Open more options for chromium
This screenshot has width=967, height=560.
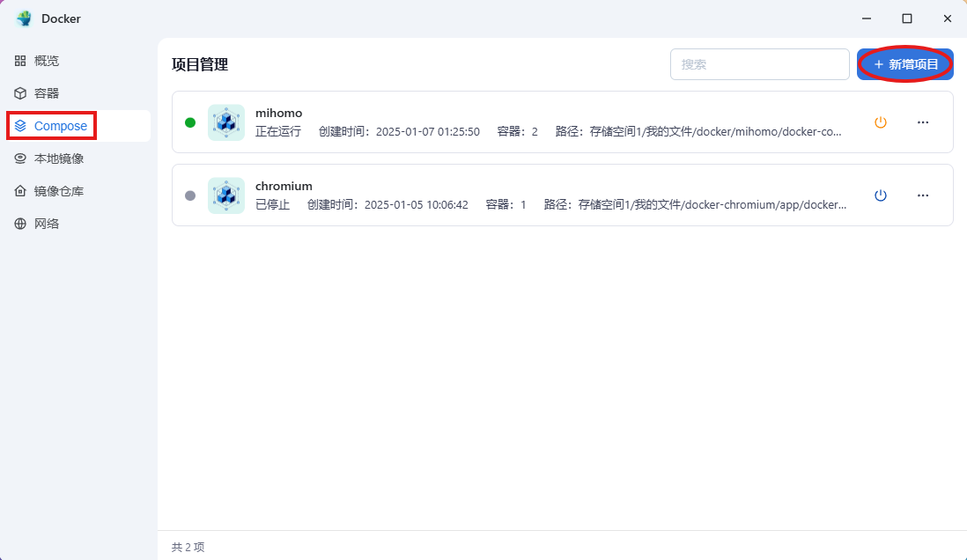click(x=923, y=195)
